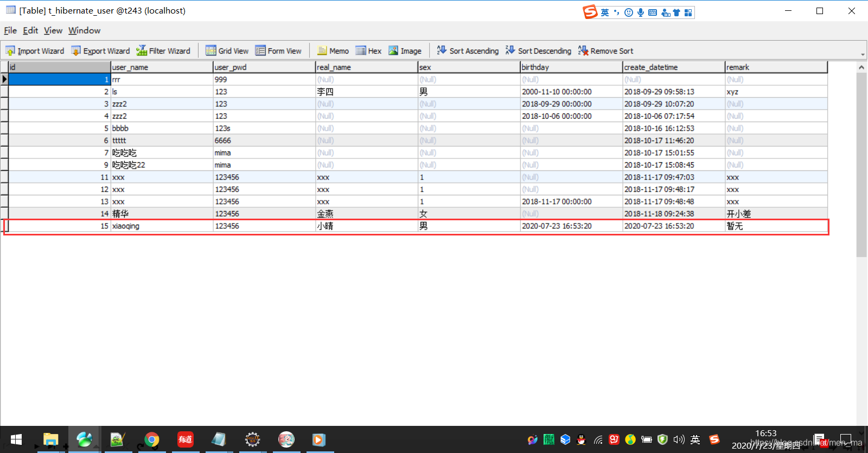The image size is (868, 453).
Task: Click QQ penguin tray icon
Action: (x=582, y=439)
